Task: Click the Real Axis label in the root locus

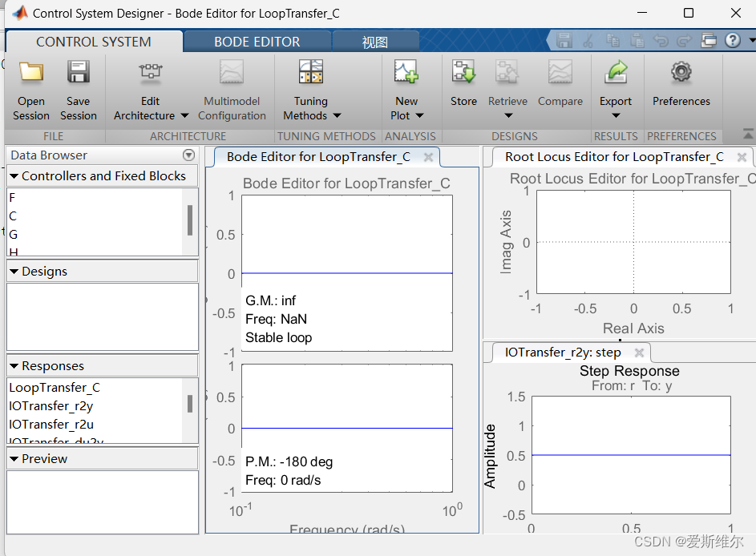Action: tap(633, 328)
